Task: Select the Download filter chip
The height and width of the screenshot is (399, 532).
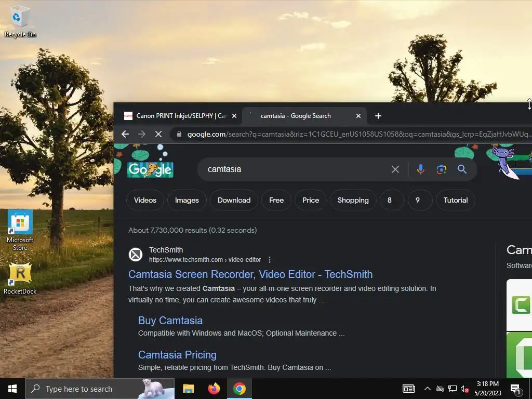Action: point(234,200)
